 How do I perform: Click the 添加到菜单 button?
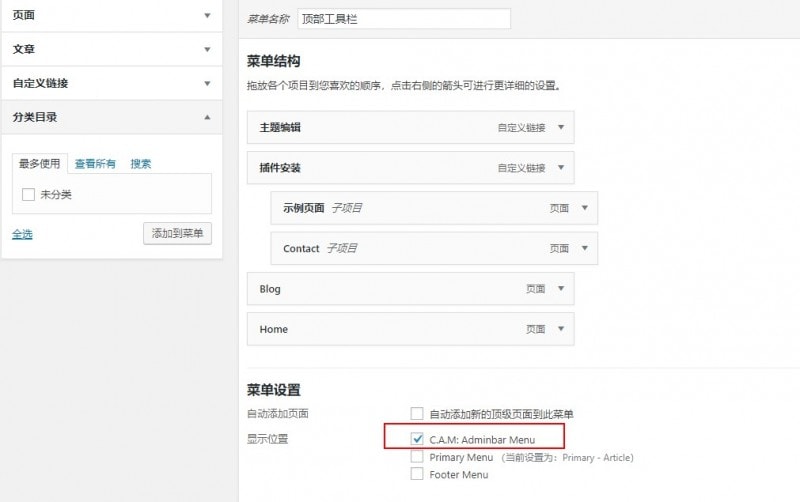177,233
